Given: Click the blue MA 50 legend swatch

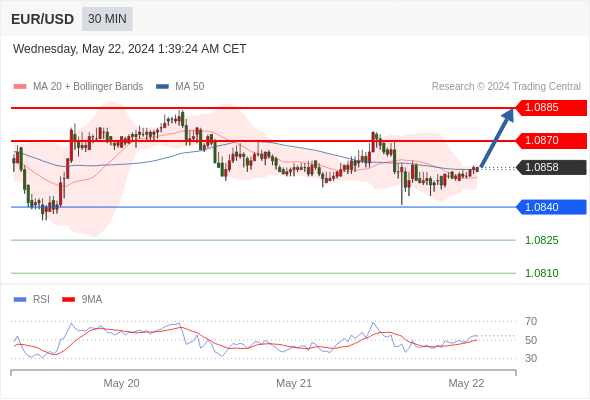Looking at the screenshot, I should pyautogui.click(x=162, y=87).
